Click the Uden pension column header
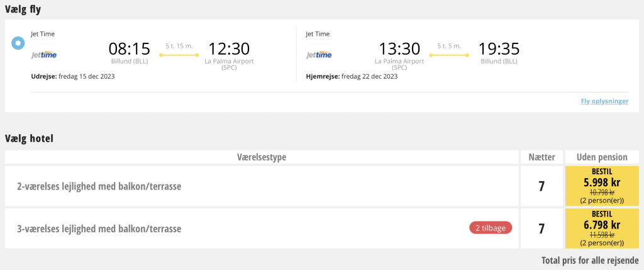The image size is (644, 270). pos(602,157)
